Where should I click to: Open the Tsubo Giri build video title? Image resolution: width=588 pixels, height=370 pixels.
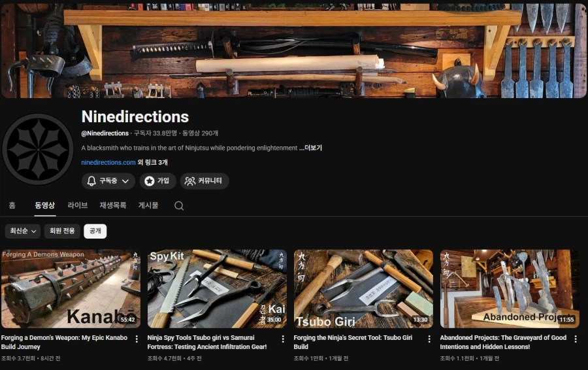coord(353,342)
